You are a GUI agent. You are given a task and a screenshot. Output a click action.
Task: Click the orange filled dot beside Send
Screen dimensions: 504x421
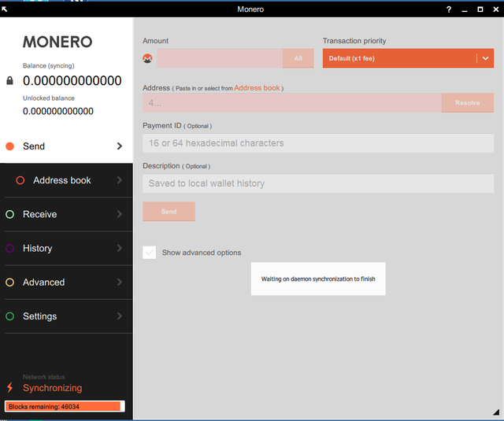[x=10, y=146]
